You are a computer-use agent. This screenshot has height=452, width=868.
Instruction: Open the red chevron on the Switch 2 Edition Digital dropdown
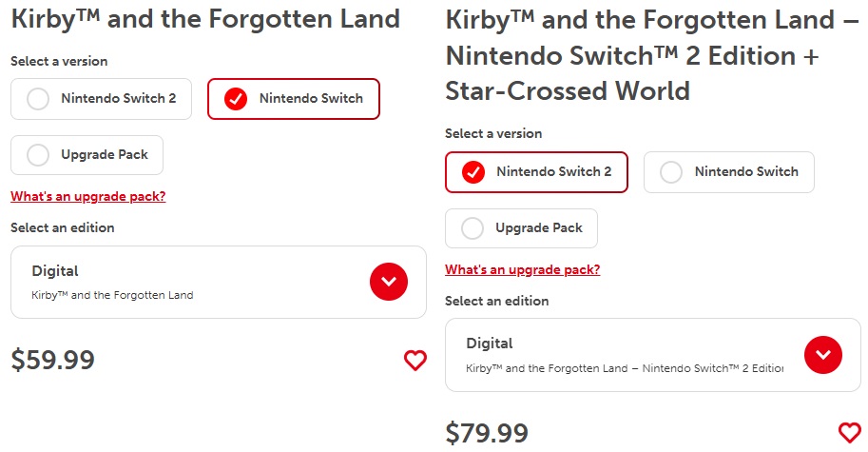point(823,355)
